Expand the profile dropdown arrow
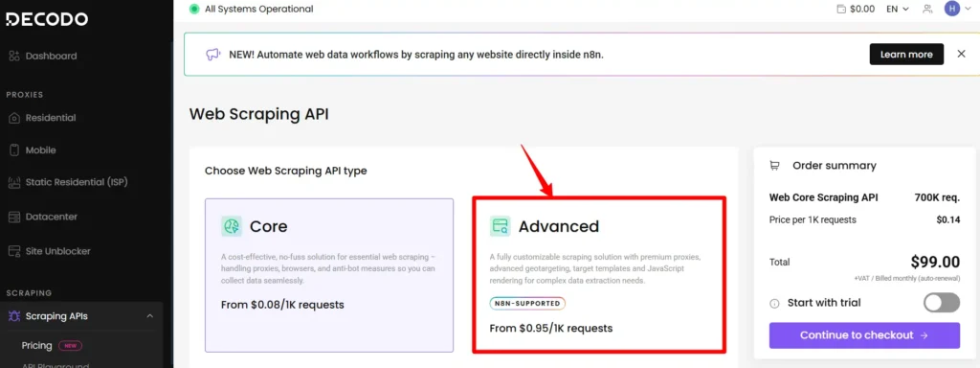 click(968, 9)
